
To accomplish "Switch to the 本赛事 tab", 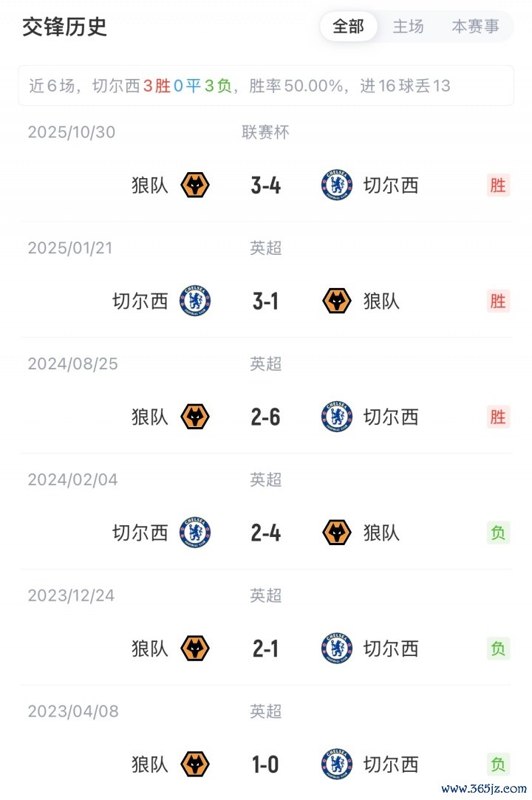I will (x=475, y=27).
